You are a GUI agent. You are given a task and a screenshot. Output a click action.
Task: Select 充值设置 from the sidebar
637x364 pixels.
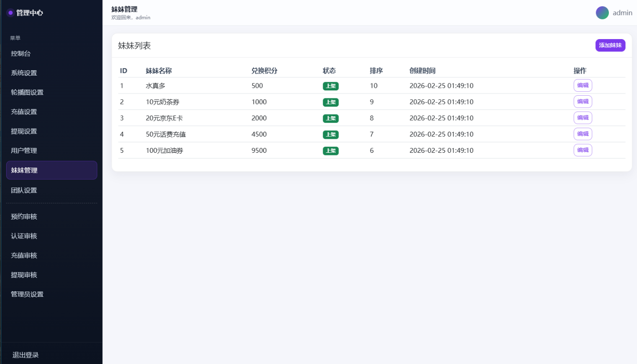pos(51,112)
